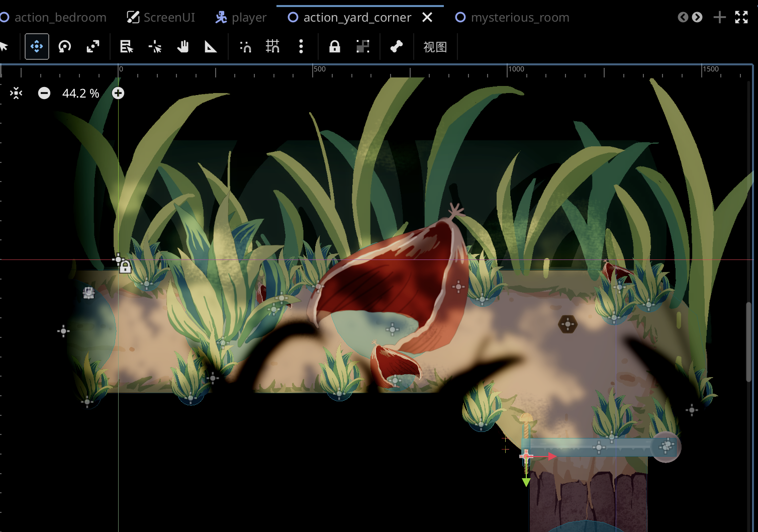The width and height of the screenshot is (758, 532).
Task: Activate the Pan mode hand tool
Action: [x=183, y=47]
